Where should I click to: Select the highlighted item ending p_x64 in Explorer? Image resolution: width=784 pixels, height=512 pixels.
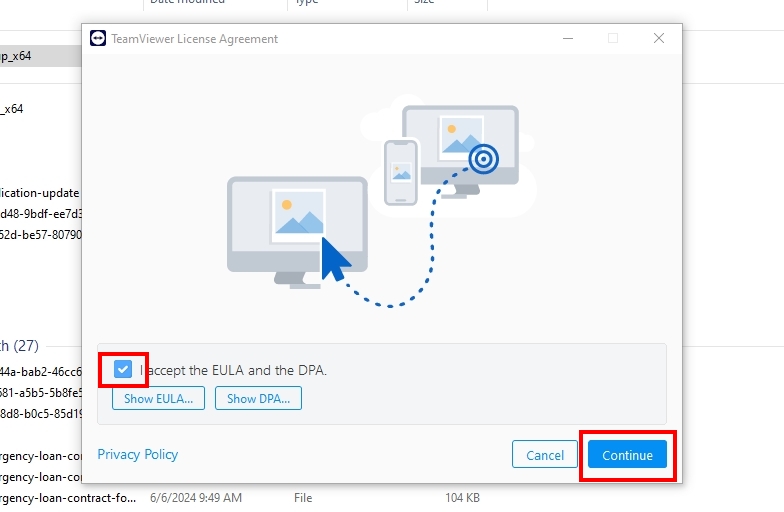click(40, 56)
